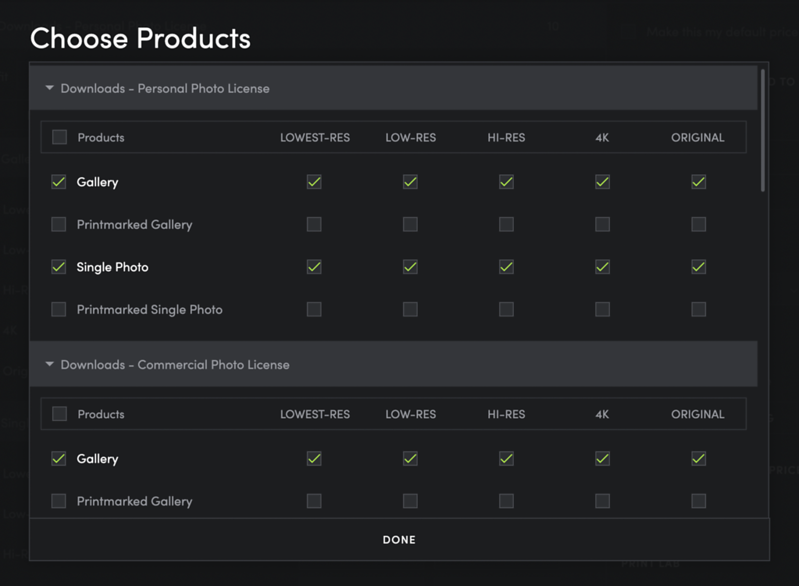
Task: Click the DONE button
Action: click(399, 540)
